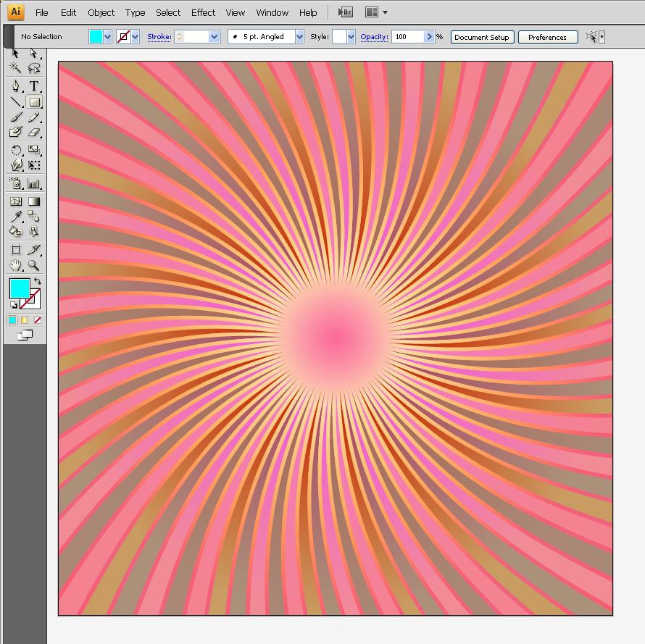This screenshot has width=645, height=644.
Task: Select the Zoom magnifier tool
Action: tap(34, 266)
